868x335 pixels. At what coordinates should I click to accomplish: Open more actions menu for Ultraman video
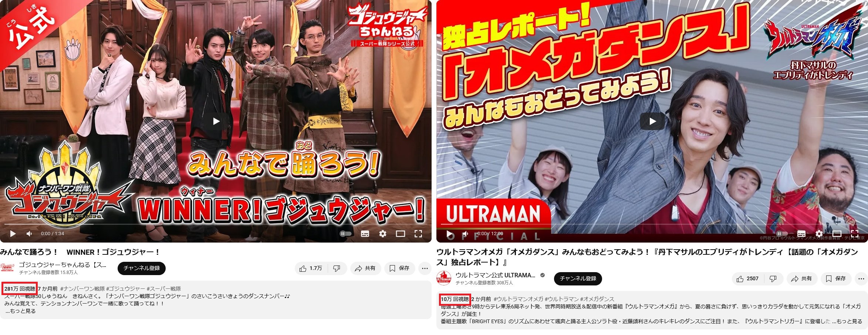tap(861, 279)
